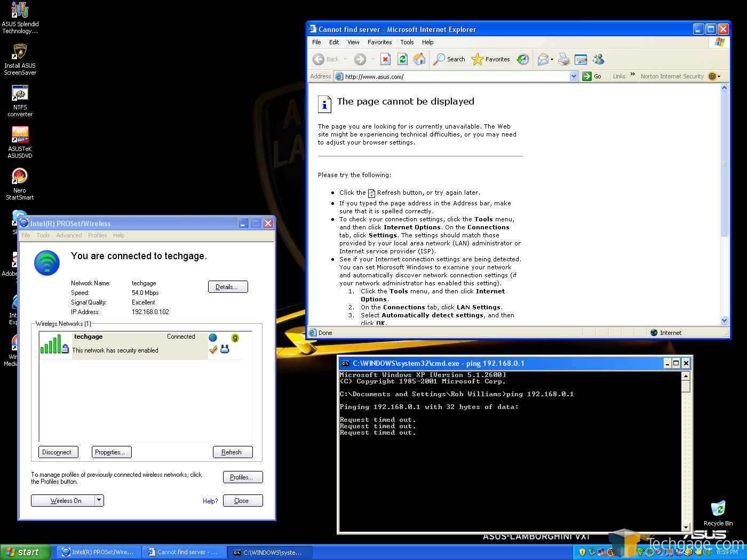This screenshot has height=560, width=747.
Task: Open the address bar dropdown in IE
Action: 574,76
